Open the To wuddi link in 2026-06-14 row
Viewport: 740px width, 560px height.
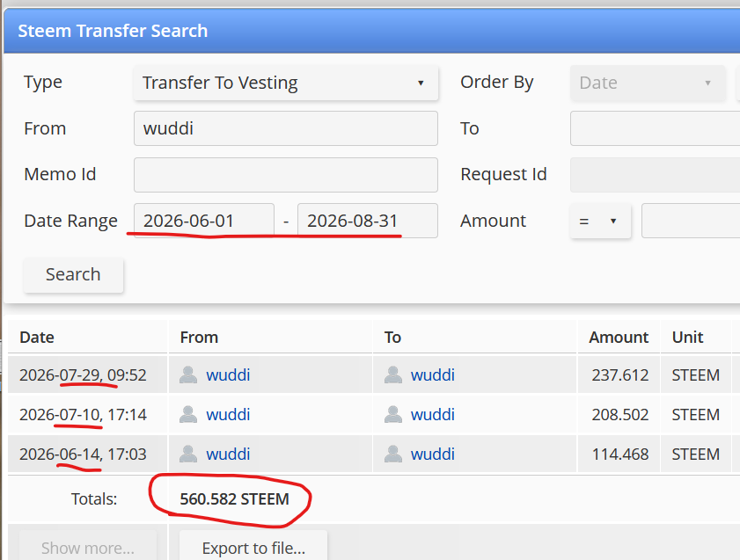pos(432,455)
